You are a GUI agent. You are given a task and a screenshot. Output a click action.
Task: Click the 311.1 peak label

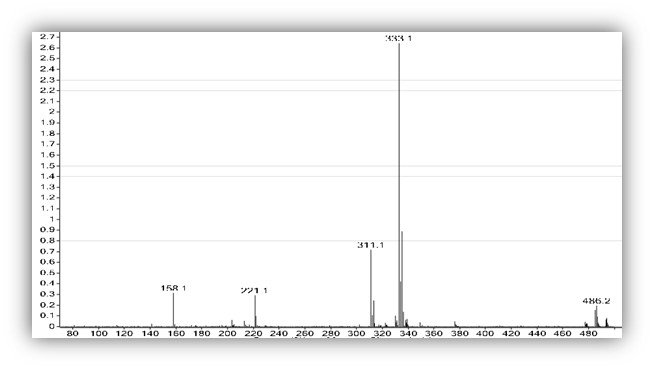click(370, 245)
